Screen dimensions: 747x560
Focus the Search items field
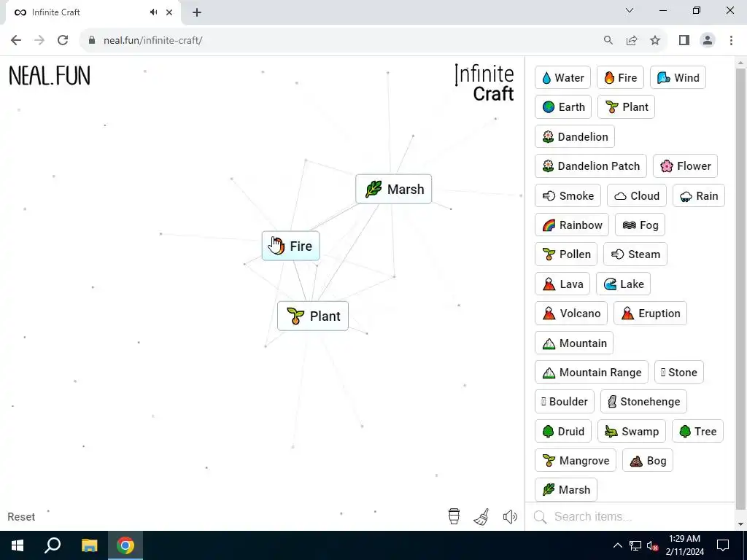click(631, 517)
